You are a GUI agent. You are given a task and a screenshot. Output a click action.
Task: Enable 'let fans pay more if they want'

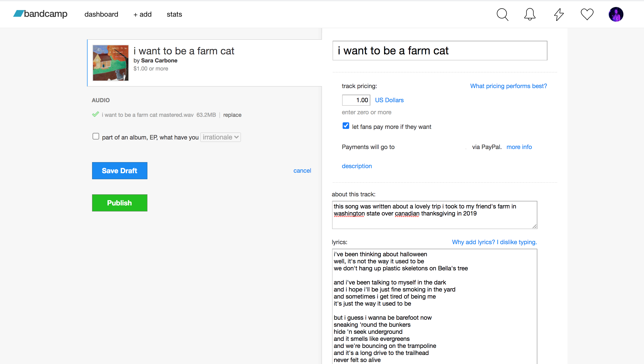346,126
